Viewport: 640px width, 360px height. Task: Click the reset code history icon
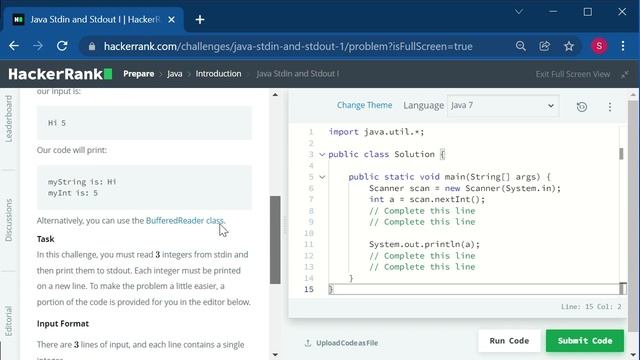pos(582,107)
